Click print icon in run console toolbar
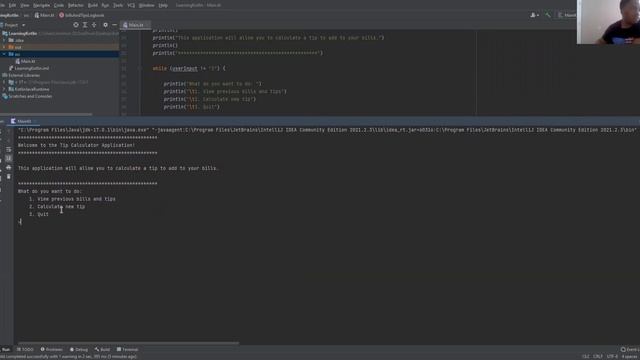The image size is (640, 360). [x=9, y=167]
